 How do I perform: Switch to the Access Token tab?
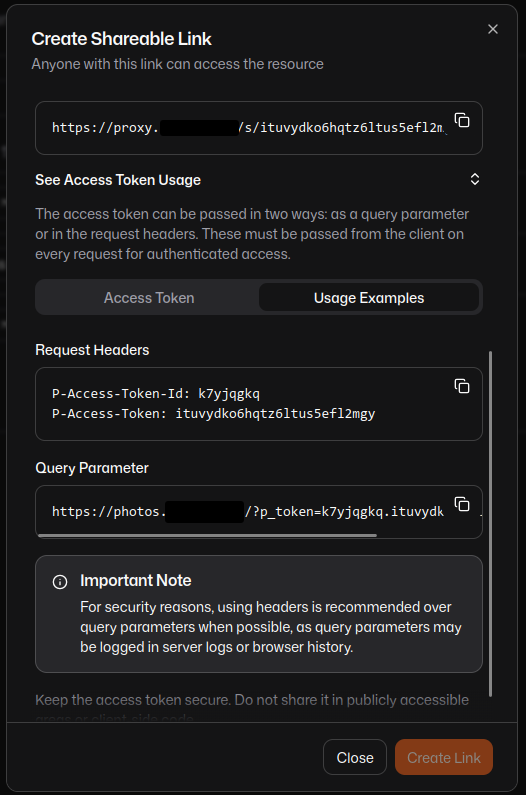(149, 298)
